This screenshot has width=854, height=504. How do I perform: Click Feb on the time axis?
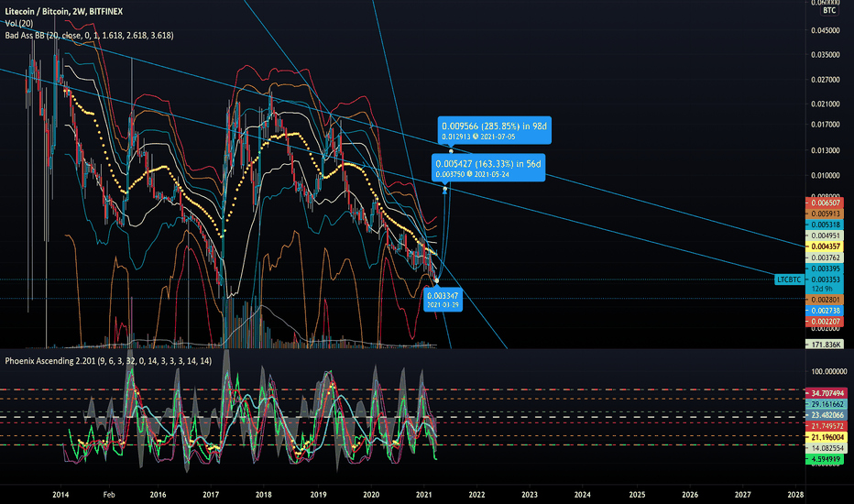(109, 495)
